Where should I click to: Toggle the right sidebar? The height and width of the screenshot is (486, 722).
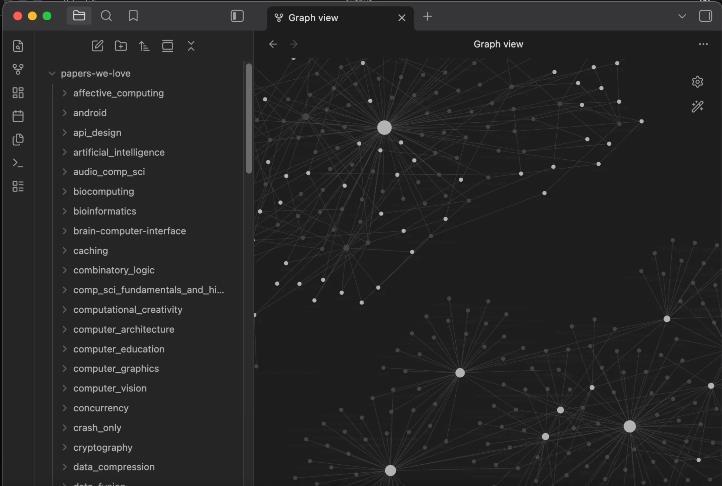click(706, 16)
